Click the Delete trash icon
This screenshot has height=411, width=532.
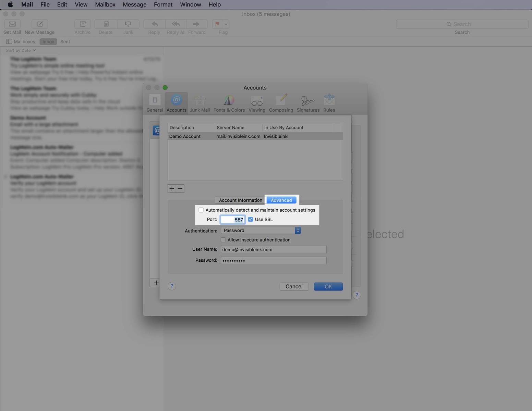coord(106,24)
